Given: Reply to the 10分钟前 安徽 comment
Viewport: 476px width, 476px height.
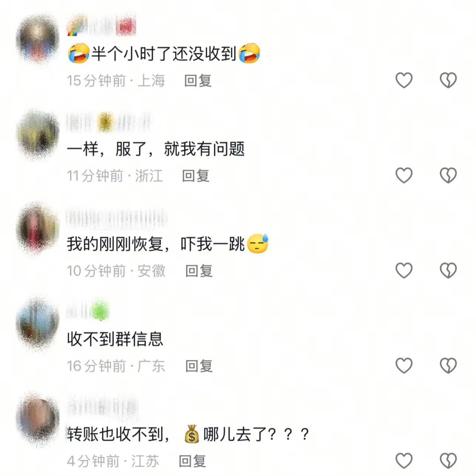Looking at the screenshot, I should click(x=199, y=271).
